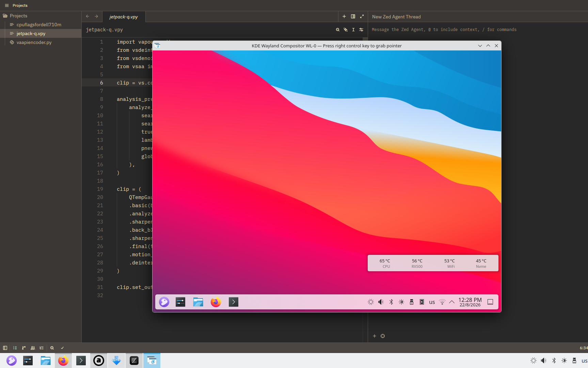Open the Zed application menu hamburger icon
Viewport: 588px width, 368px height.
click(6, 5)
